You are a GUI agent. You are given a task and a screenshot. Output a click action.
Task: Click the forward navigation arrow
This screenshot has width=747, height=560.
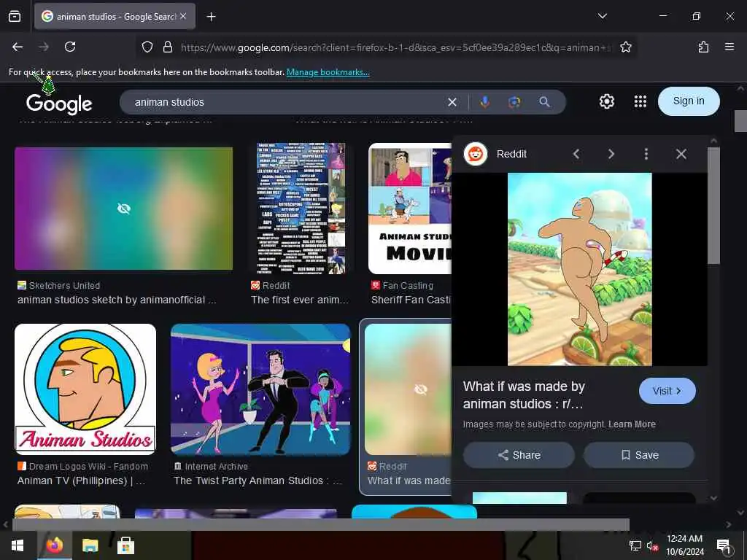44,47
